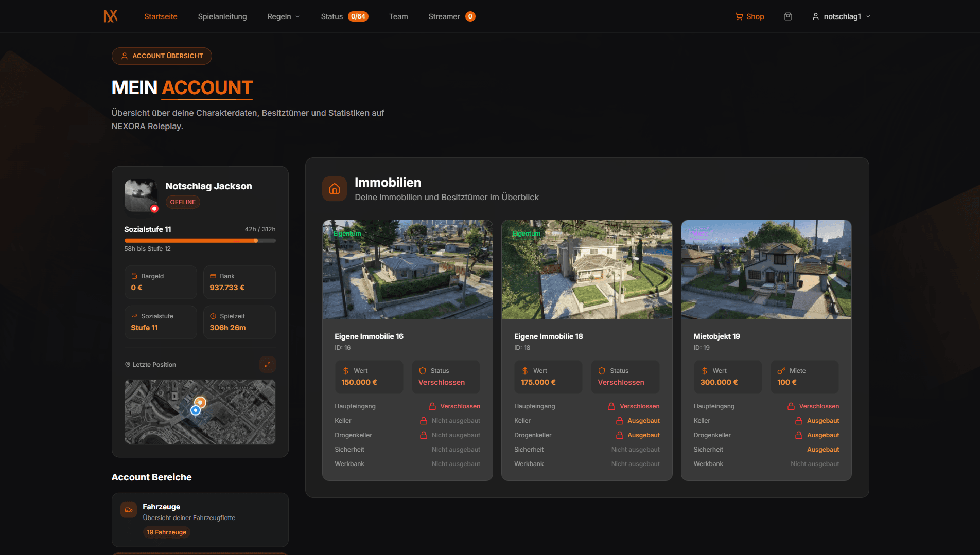This screenshot has width=980, height=555.
Task: Click the Sozialstufe 11 progress bar
Action: pyautogui.click(x=200, y=241)
